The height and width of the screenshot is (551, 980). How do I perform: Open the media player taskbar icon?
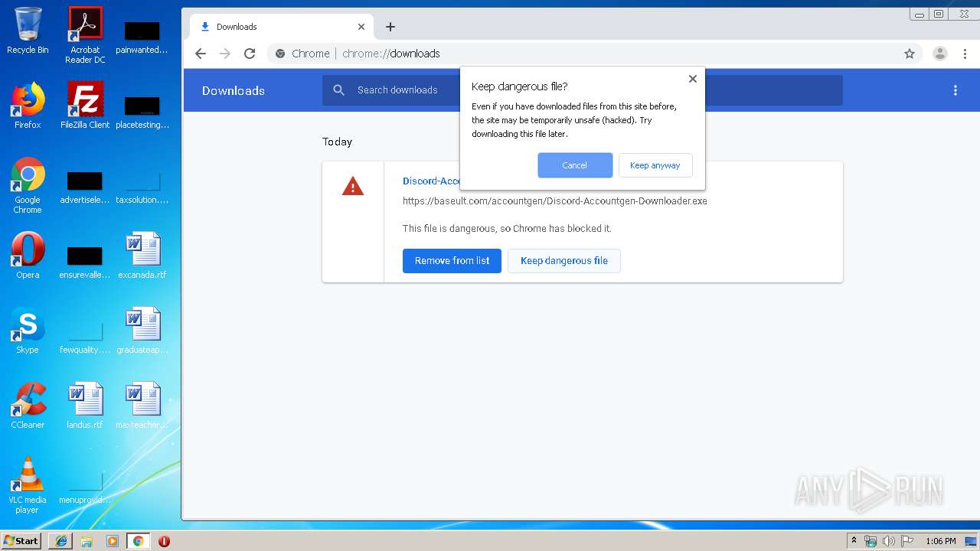click(113, 541)
